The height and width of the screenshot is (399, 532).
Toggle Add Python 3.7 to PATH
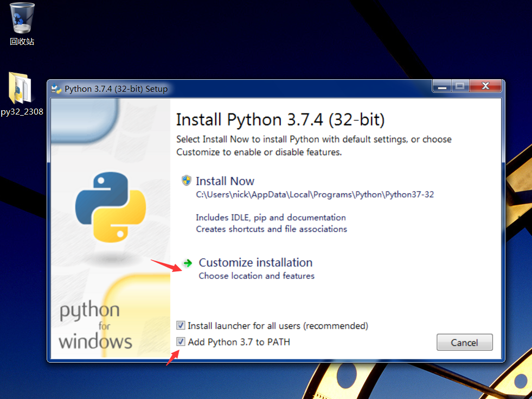click(x=181, y=341)
